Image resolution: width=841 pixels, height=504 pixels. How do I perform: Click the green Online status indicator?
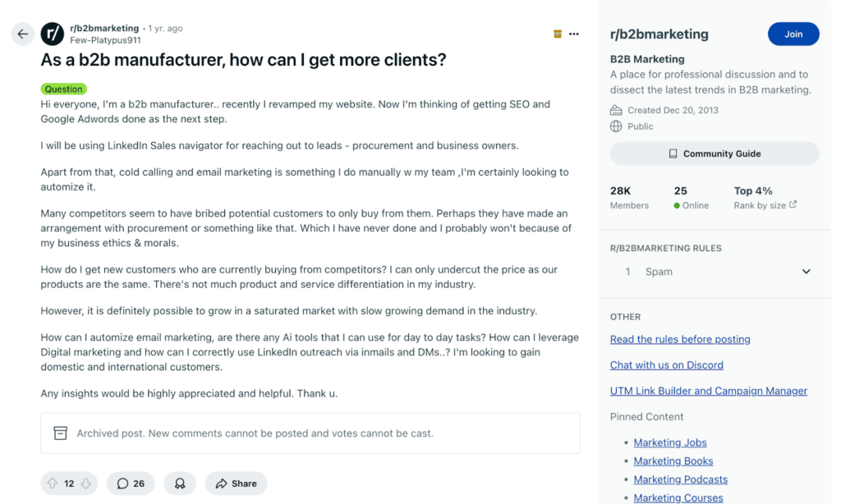pyautogui.click(x=677, y=205)
